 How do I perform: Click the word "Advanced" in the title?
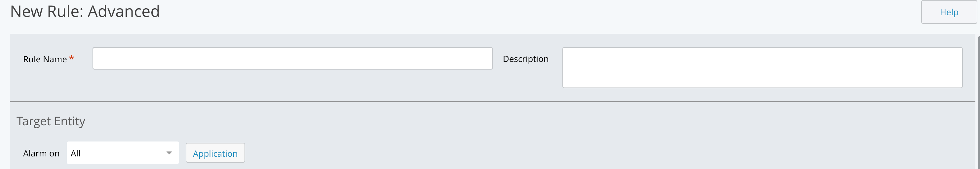[124, 12]
